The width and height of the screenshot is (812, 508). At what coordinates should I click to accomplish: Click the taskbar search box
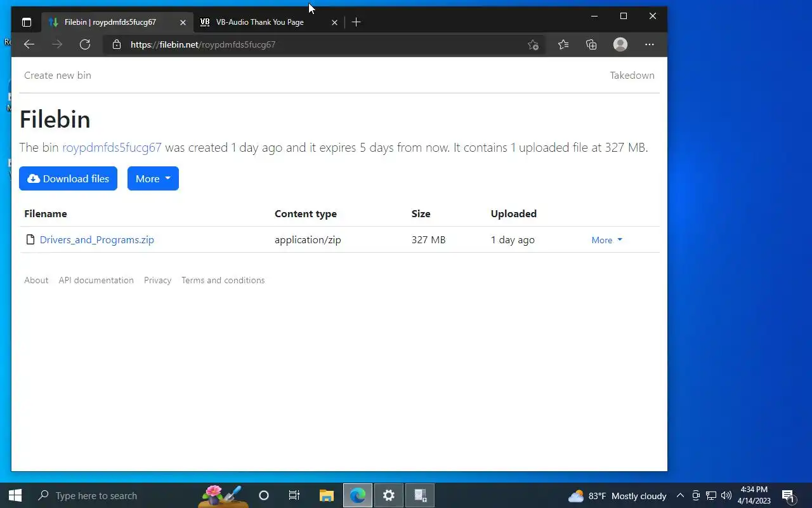[114, 495]
